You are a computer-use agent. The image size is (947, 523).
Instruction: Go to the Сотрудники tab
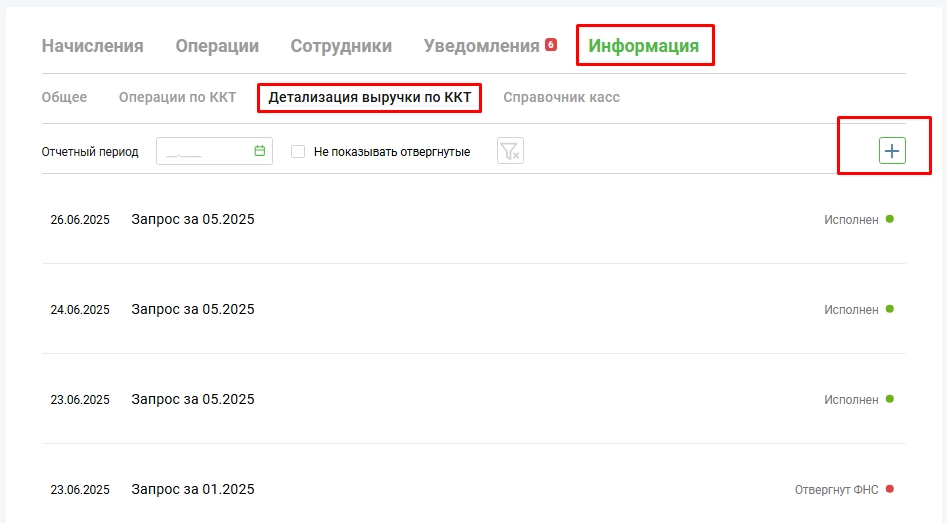(341, 46)
